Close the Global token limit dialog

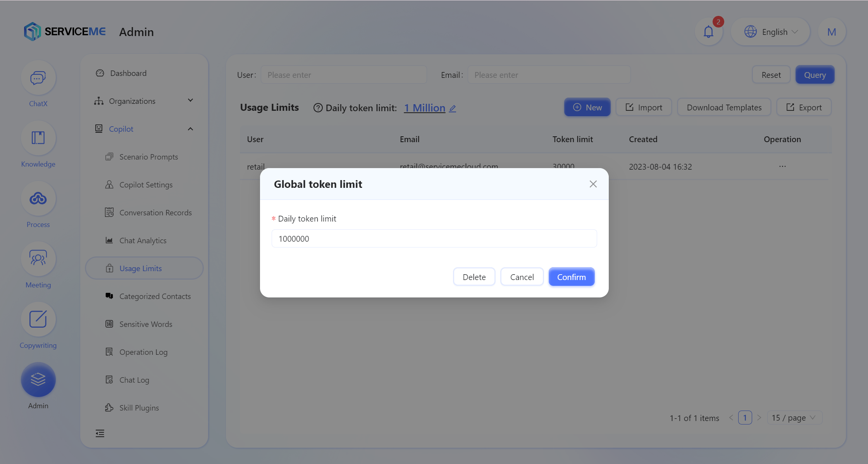(593, 184)
